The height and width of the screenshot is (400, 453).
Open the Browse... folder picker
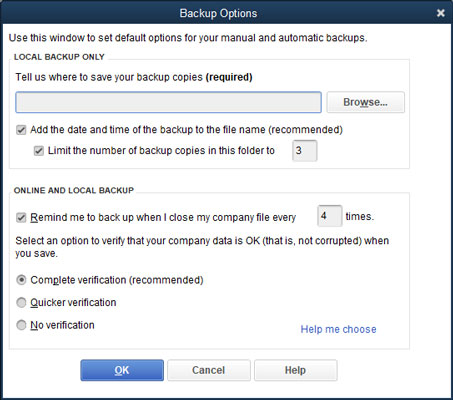365,102
